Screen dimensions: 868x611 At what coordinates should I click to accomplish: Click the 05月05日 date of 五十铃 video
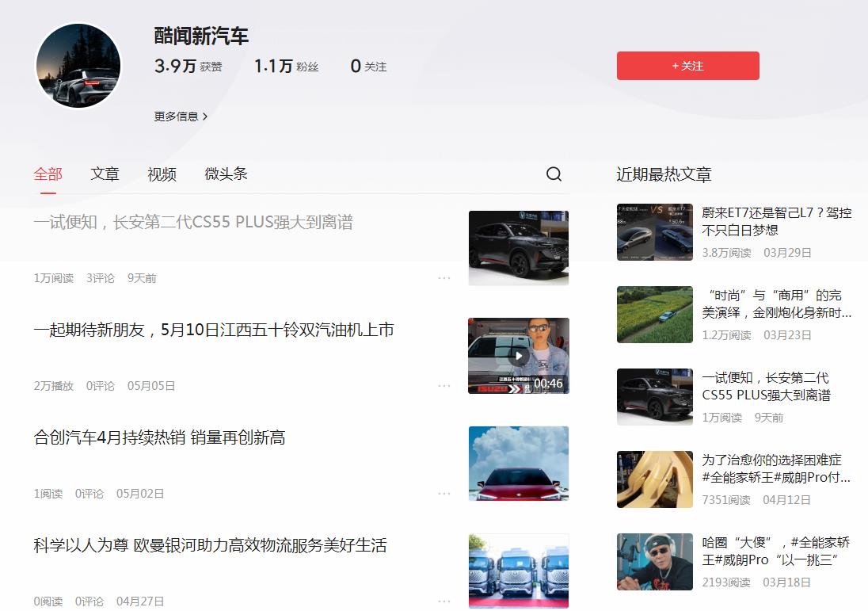[151, 386]
